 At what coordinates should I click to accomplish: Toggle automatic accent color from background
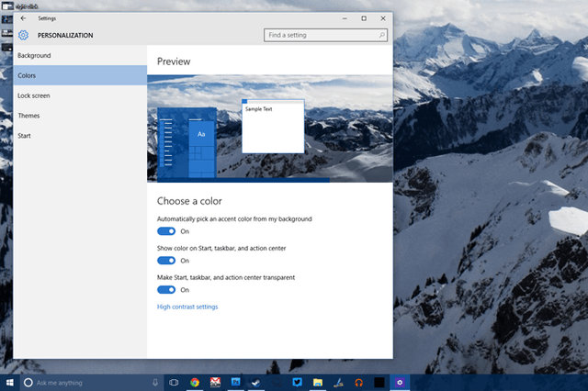tap(166, 231)
